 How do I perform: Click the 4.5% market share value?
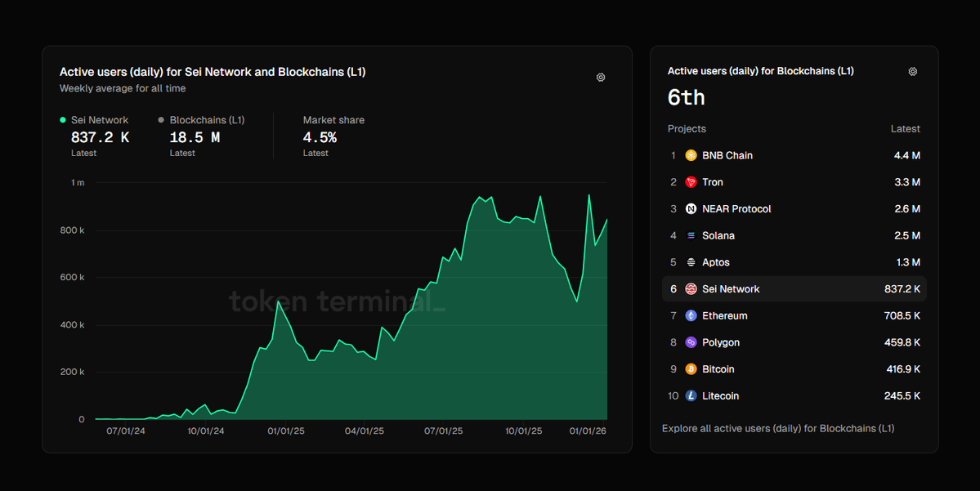click(x=320, y=137)
